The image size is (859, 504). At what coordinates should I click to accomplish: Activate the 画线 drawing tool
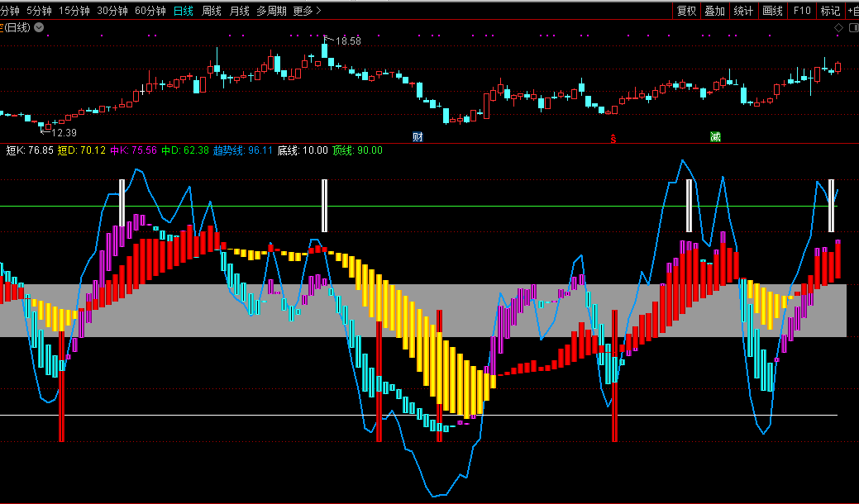tap(772, 11)
